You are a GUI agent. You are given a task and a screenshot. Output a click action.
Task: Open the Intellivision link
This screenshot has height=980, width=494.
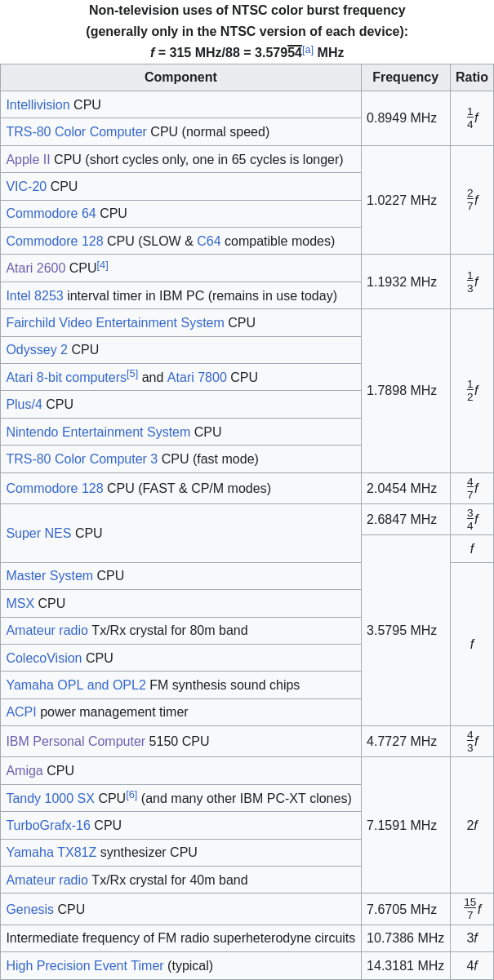pyautogui.click(x=38, y=104)
